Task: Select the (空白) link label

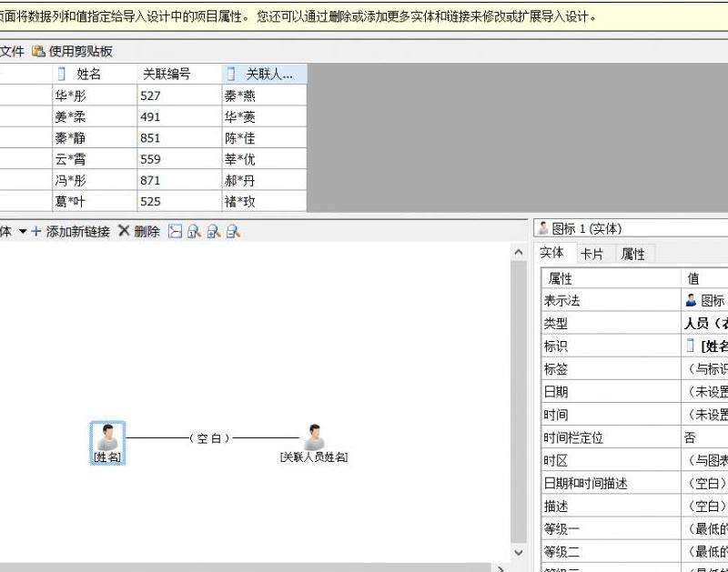Action: (x=209, y=438)
